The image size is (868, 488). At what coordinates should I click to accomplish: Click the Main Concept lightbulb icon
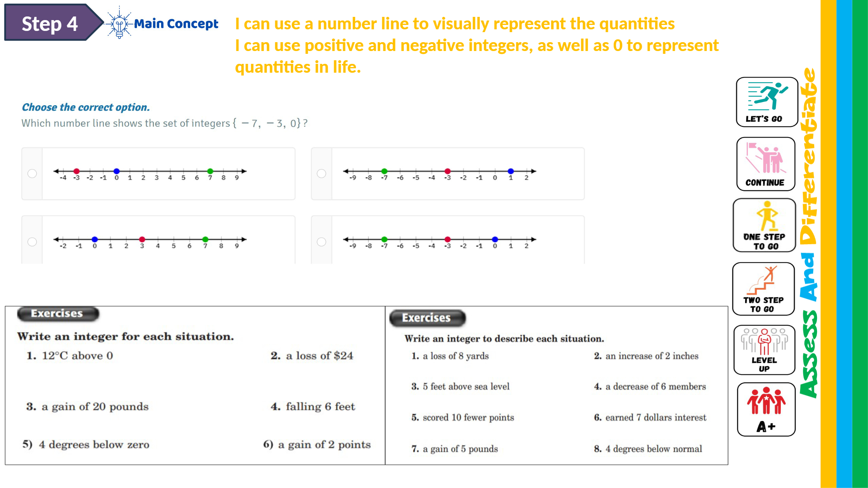coord(119,24)
